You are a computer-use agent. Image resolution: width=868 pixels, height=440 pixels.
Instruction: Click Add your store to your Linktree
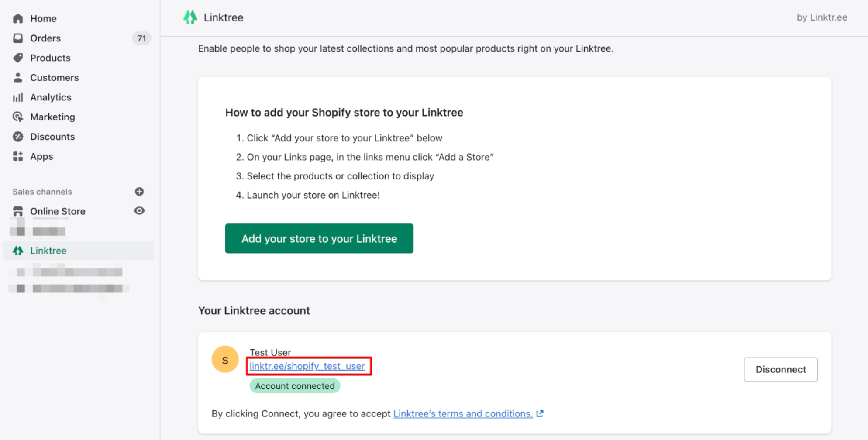(x=319, y=238)
